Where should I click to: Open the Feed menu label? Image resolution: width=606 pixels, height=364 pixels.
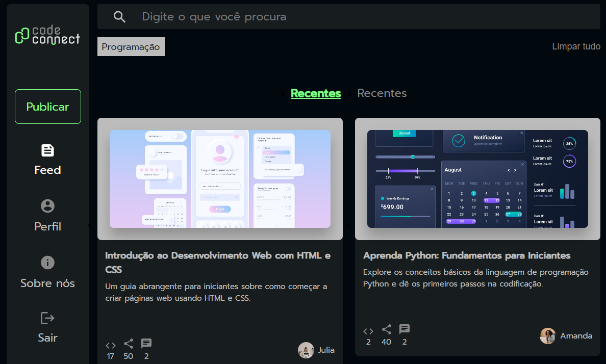click(x=47, y=170)
